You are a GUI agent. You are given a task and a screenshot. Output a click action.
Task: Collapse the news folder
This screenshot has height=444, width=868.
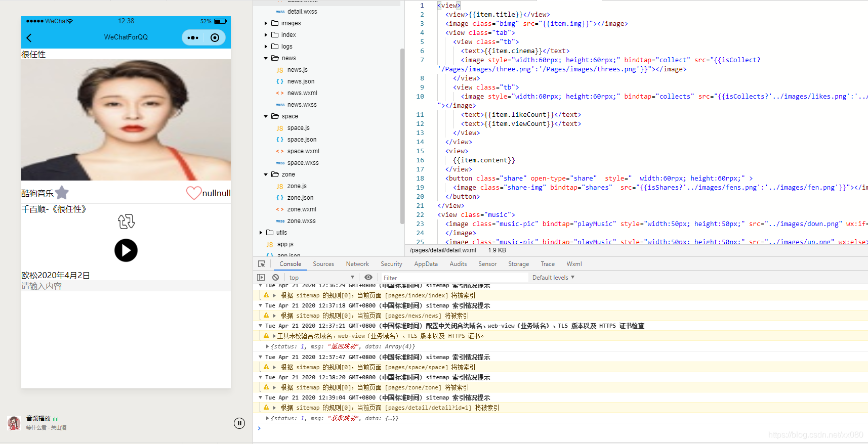[x=266, y=58]
